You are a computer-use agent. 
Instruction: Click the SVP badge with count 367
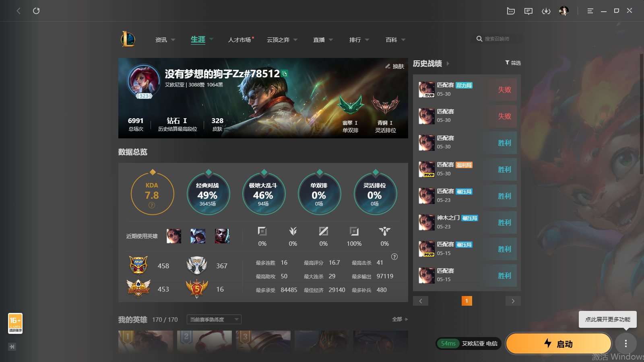pos(197,265)
